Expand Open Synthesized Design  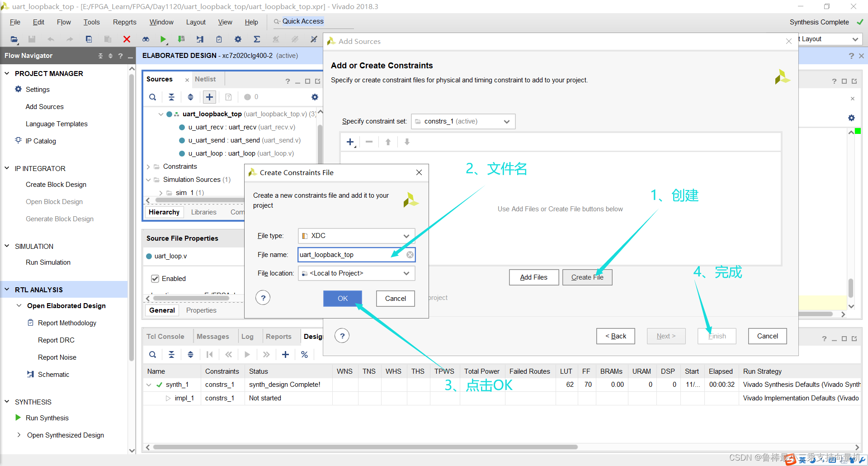tap(19, 435)
